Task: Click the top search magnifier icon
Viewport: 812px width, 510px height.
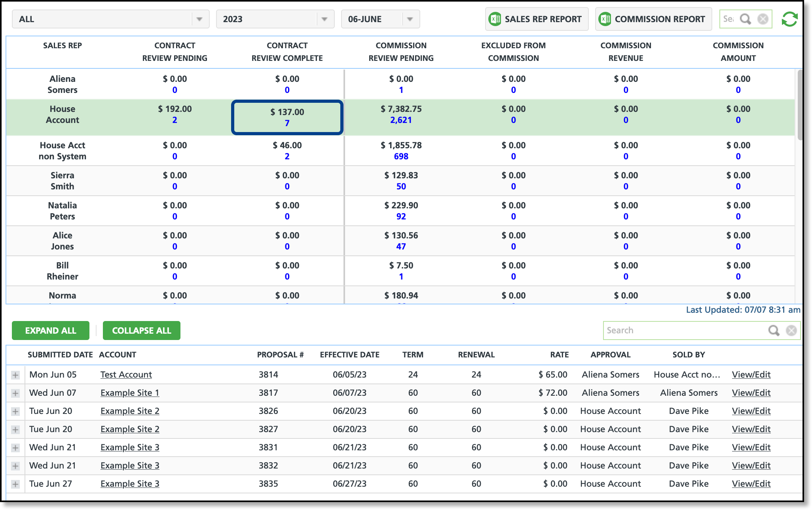Action: click(x=745, y=19)
